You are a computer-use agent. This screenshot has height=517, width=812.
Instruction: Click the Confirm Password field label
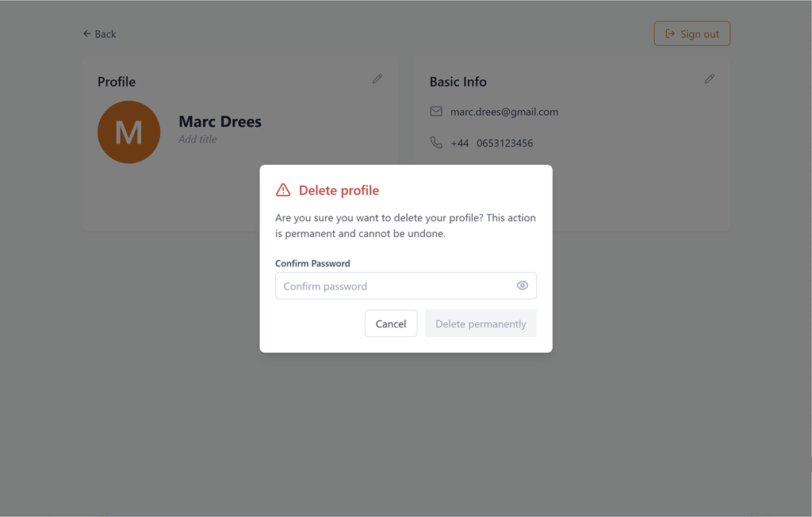312,263
